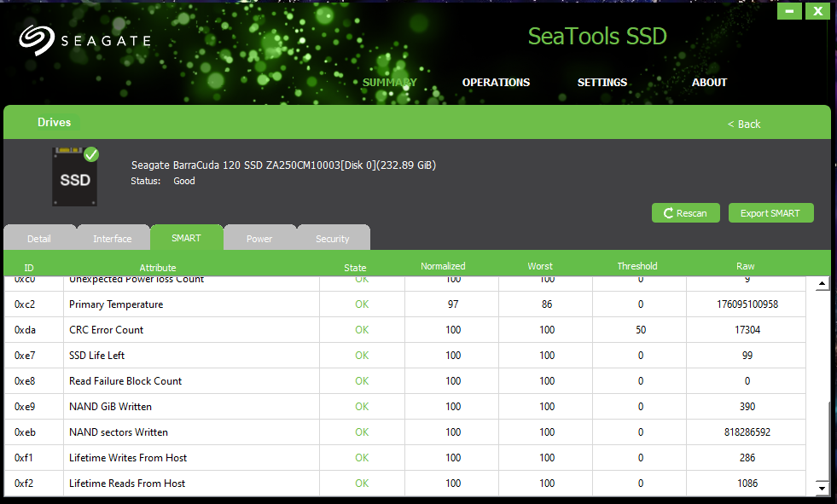Viewport: 837px width, 504px height.
Task: Select the SSD Life Left attribute
Action: pyautogui.click(x=96, y=356)
